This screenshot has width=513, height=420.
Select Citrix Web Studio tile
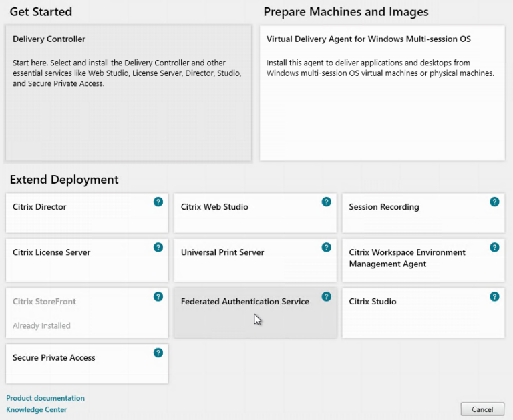[247, 214]
